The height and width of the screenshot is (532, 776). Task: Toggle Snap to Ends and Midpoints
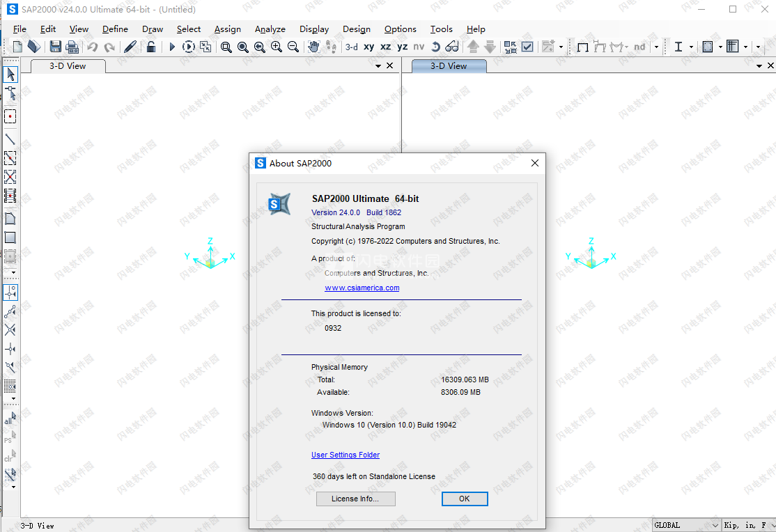coord(10,311)
